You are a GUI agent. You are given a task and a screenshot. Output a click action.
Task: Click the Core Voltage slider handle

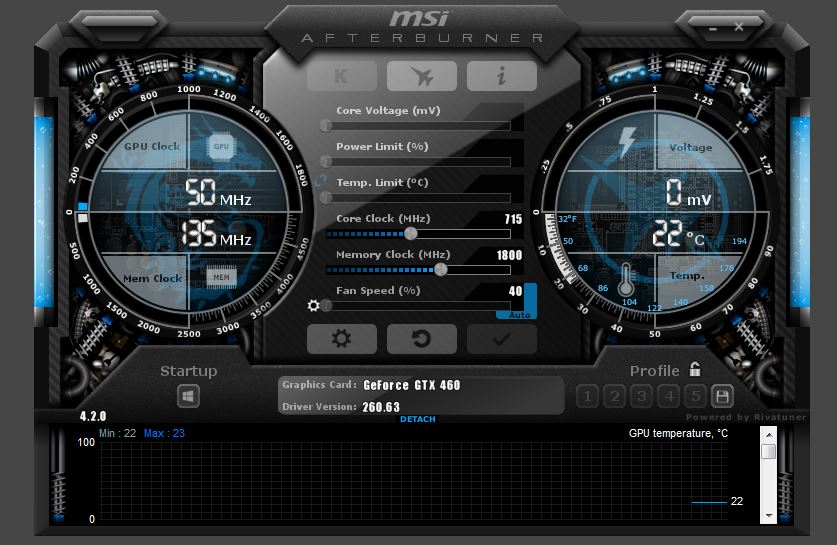point(326,126)
